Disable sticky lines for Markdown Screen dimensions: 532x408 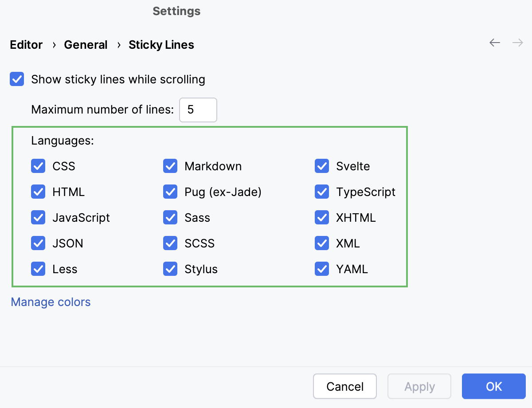170,166
